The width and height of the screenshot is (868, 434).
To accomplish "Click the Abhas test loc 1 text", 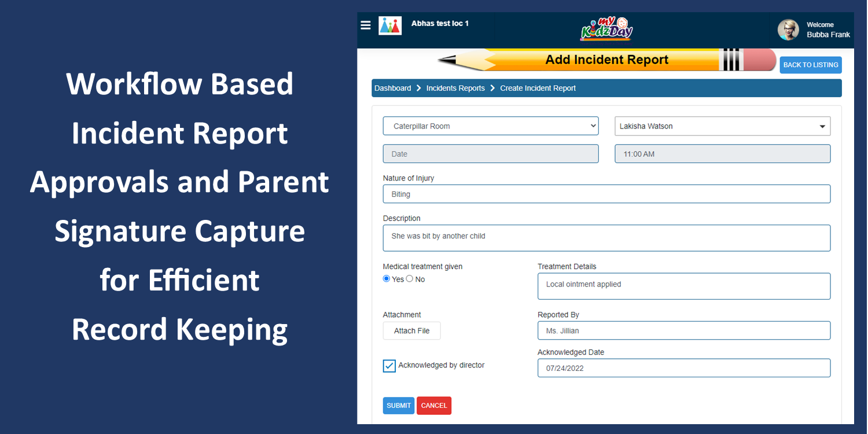I will (x=440, y=24).
